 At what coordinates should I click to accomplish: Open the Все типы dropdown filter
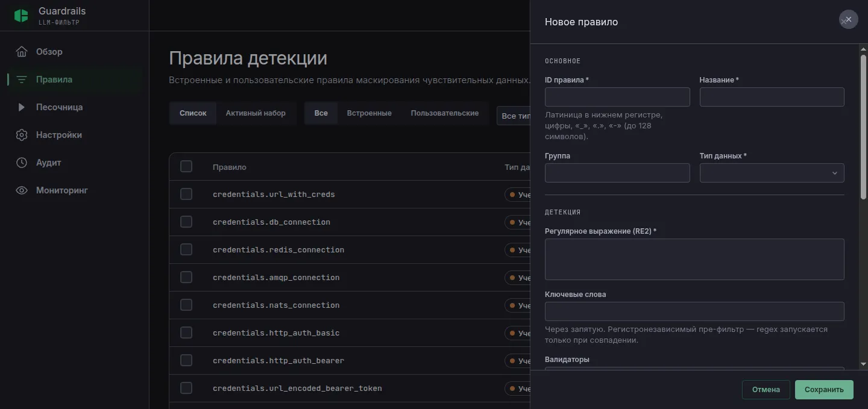tap(514, 116)
